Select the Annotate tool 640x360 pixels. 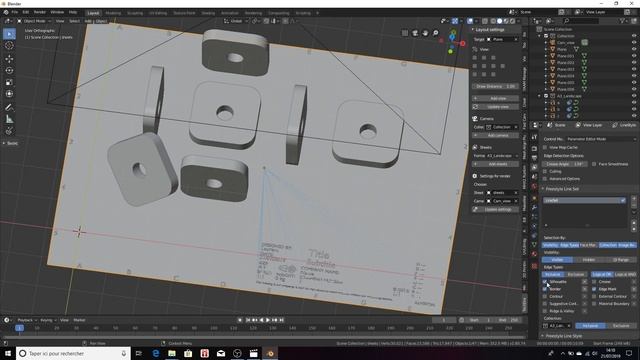coord(9,108)
